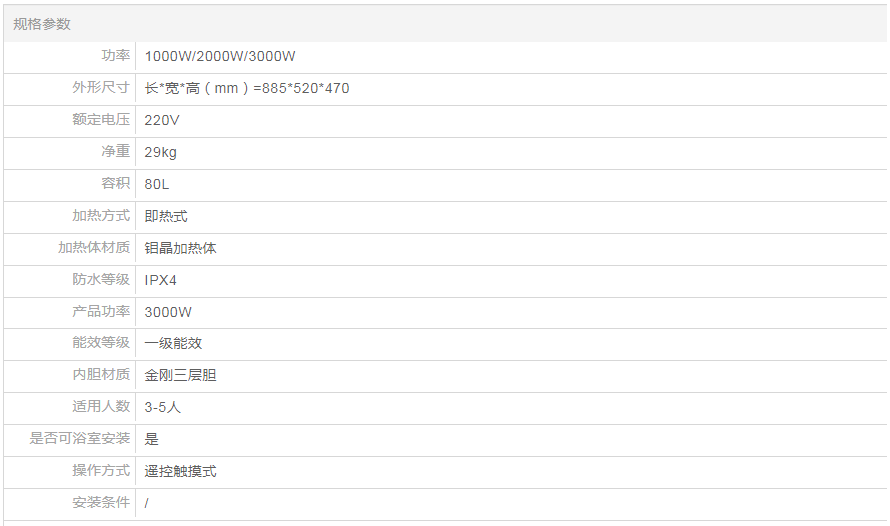Click the 产品功率 3000W value

click(x=168, y=312)
